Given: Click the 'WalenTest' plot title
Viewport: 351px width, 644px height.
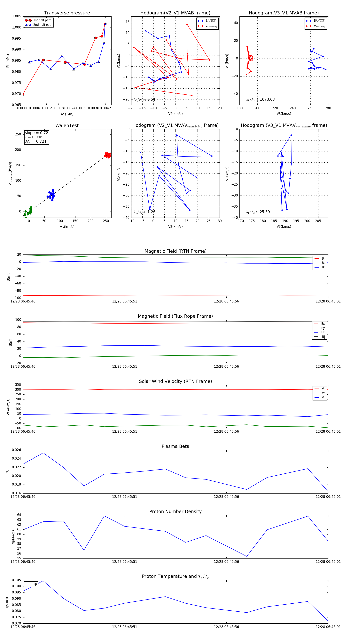Looking at the screenshot, I should [67, 125].
